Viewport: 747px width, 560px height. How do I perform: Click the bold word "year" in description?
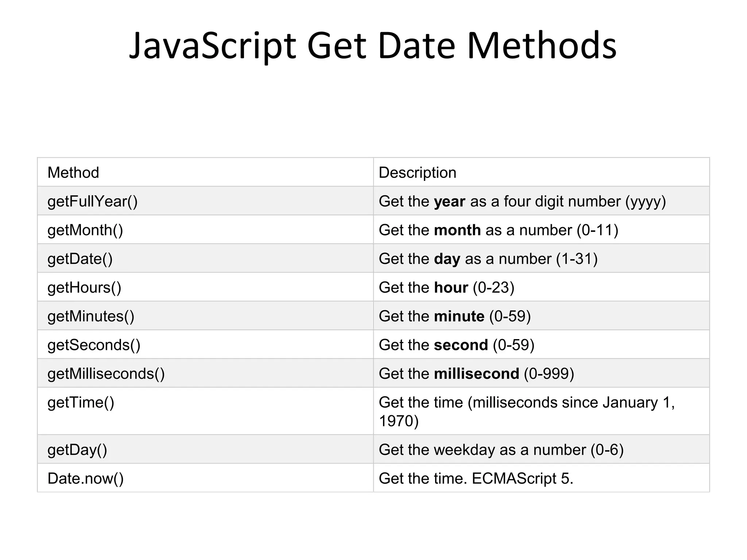pos(449,202)
